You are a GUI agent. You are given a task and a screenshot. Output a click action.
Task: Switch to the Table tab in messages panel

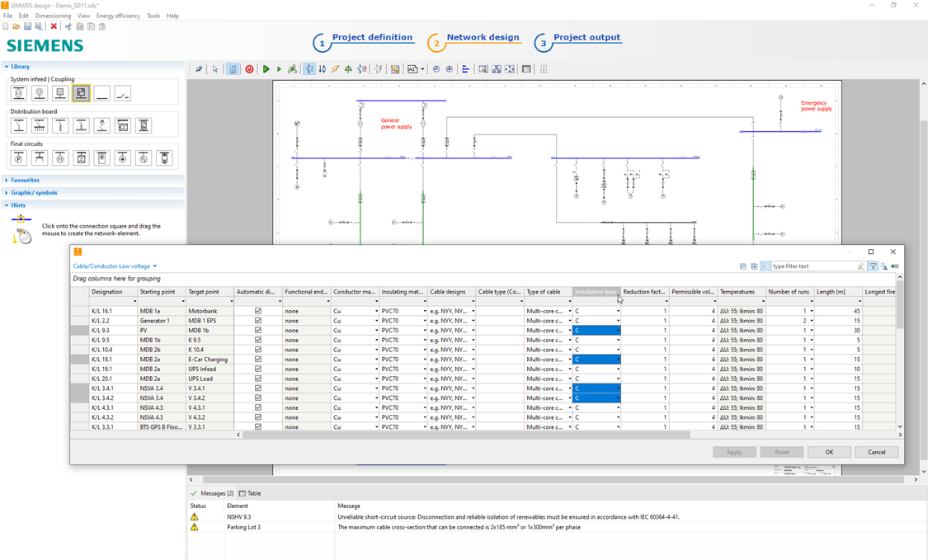[249, 493]
